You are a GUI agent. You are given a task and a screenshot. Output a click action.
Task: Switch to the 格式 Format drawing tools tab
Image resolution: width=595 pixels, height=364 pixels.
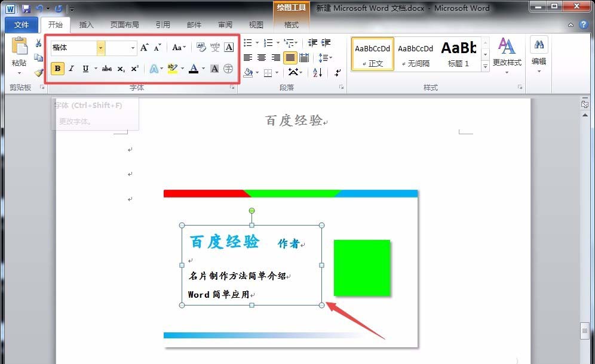[291, 24]
